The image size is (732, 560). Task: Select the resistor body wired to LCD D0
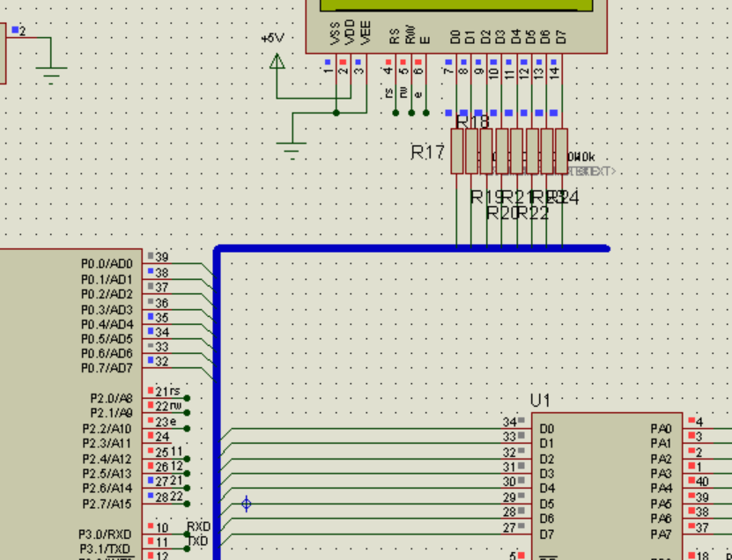457,151
